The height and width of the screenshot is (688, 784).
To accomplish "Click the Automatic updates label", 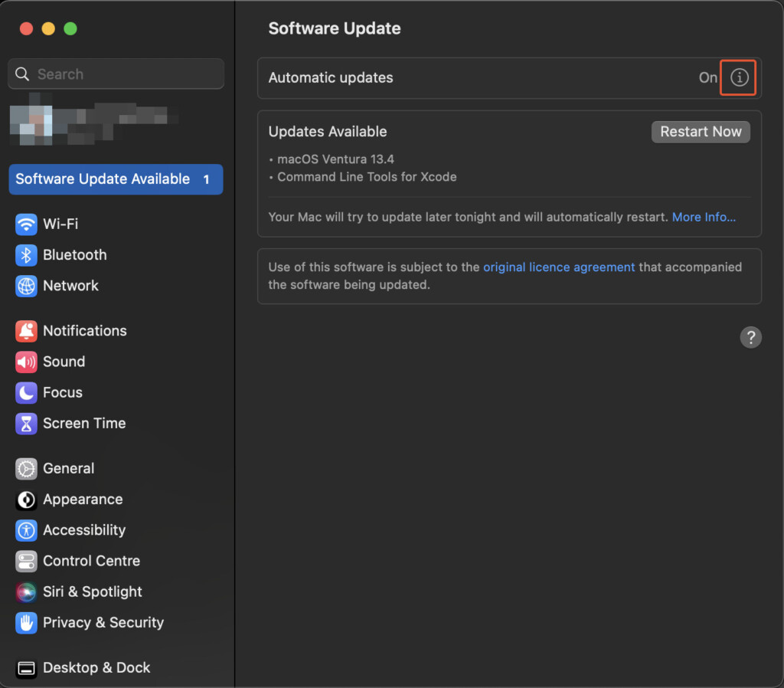I will 331,77.
